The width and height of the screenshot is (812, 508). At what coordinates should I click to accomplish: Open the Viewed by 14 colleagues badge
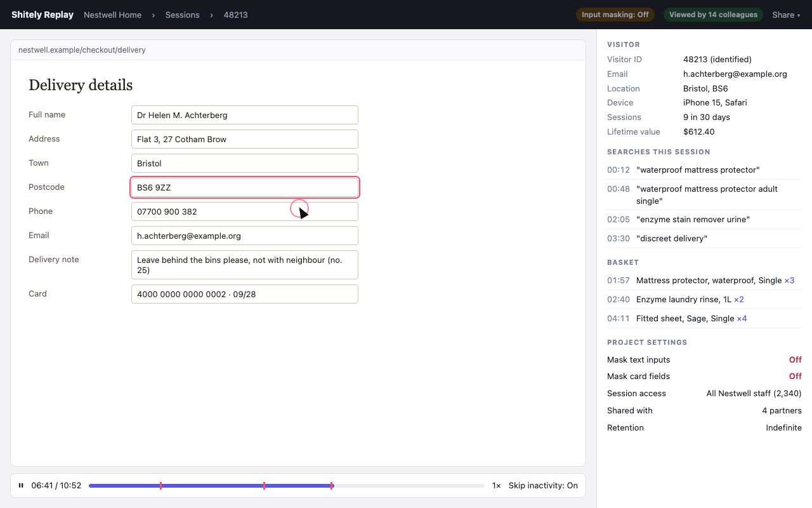tap(713, 15)
